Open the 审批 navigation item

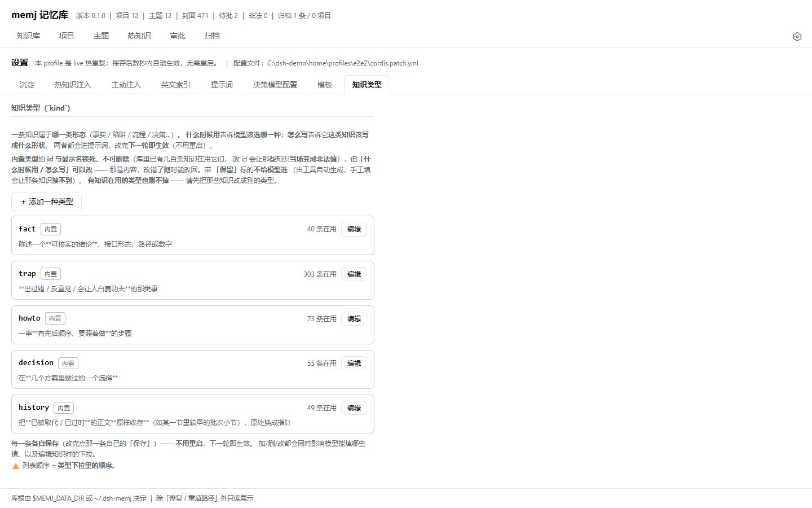178,36
